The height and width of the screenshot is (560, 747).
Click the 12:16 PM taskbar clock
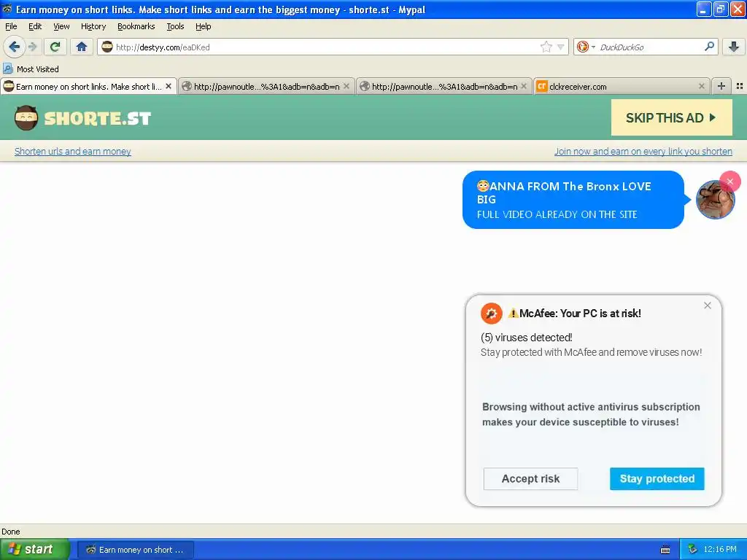point(720,549)
